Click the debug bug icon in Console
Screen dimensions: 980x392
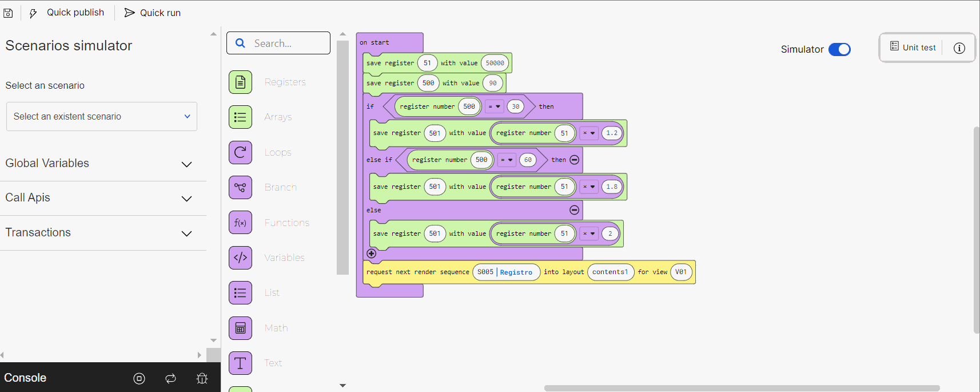coord(202,378)
